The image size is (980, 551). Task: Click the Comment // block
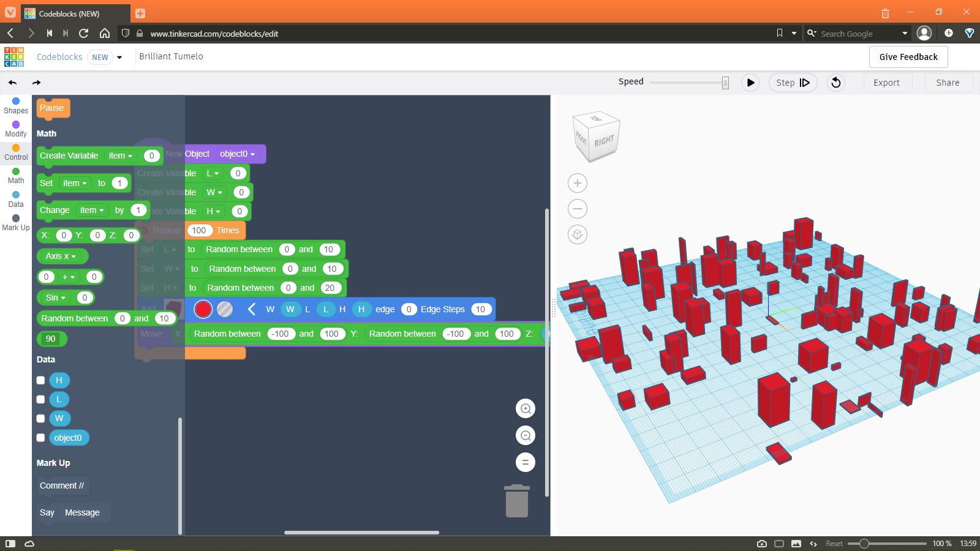click(63, 485)
